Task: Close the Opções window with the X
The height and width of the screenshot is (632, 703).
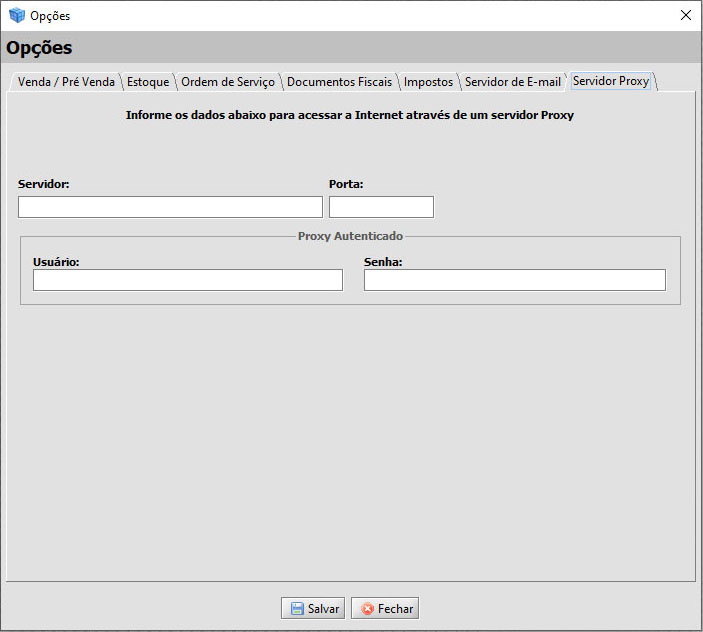Action: [x=685, y=15]
